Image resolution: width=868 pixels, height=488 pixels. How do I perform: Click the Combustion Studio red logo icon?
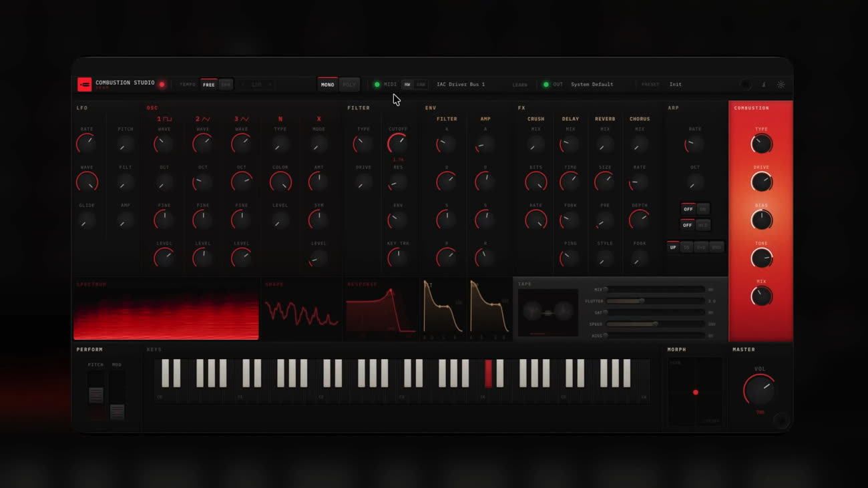click(x=84, y=84)
